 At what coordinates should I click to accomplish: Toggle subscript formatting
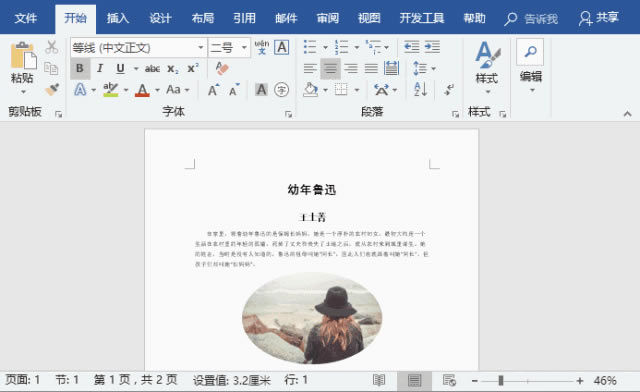click(x=173, y=69)
